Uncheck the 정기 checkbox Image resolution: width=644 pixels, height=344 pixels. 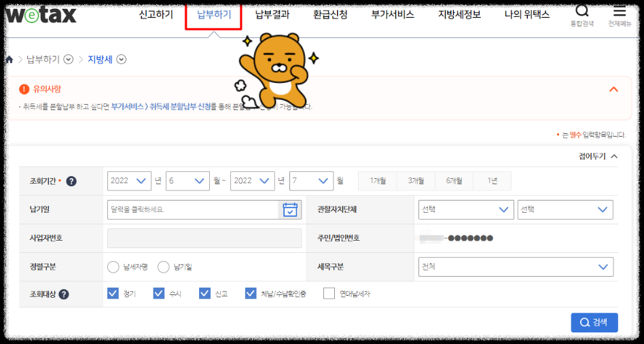(113, 294)
